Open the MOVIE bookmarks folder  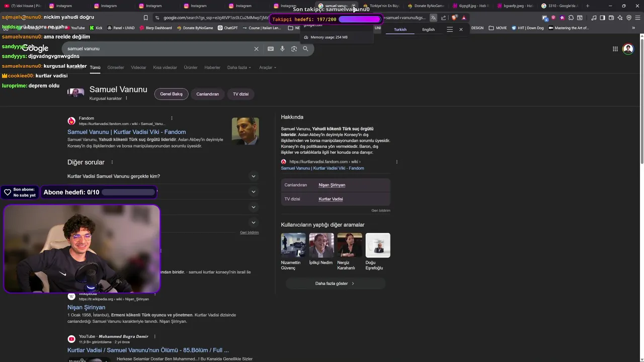[498, 28]
